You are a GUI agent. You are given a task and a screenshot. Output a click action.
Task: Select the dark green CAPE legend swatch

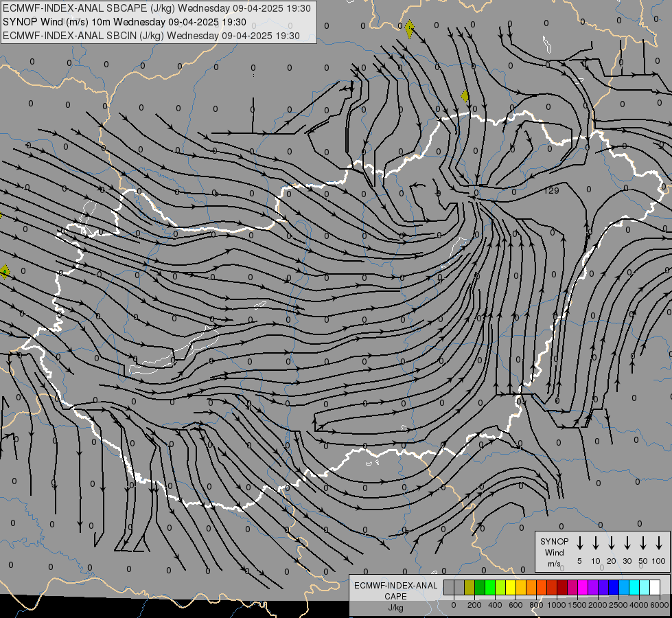click(x=480, y=587)
